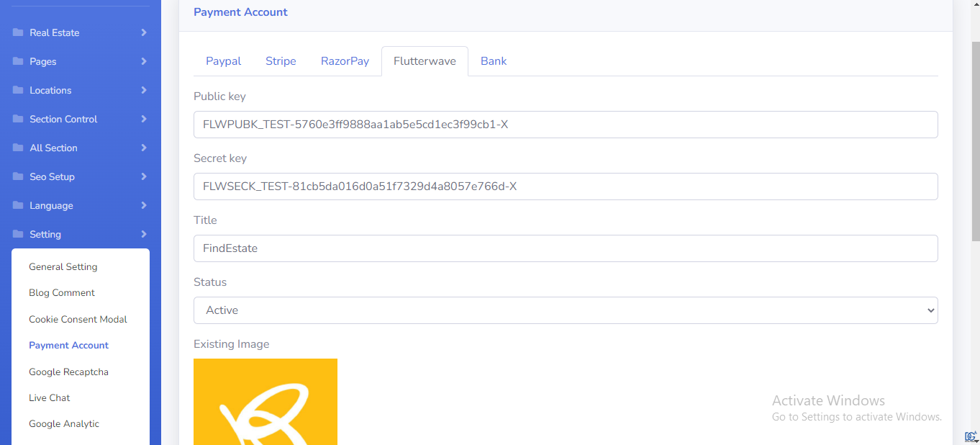Image resolution: width=980 pixels, height=445 pixels.
Task: Click the All Section sidebar label
Action: click(53, 148)
